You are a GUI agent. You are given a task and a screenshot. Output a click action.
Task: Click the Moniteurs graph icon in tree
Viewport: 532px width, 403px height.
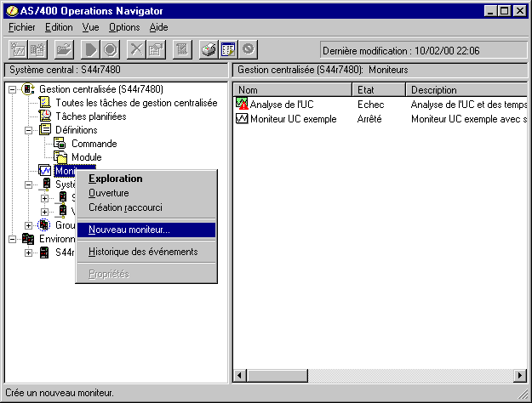(x=45, y=171)
